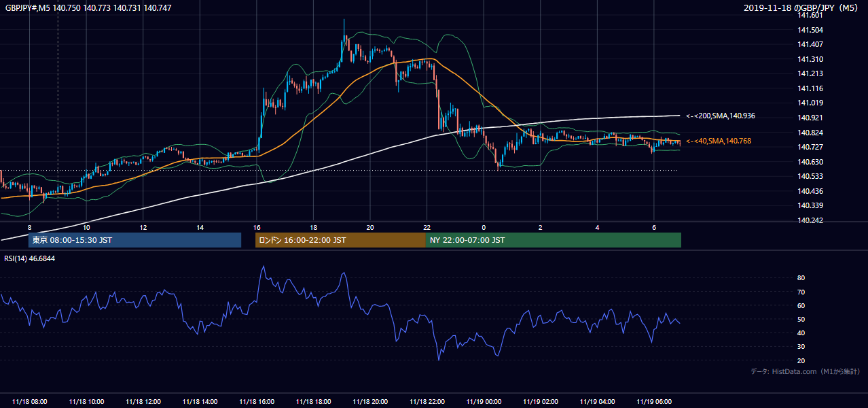Click the '2019-11-18 のGBP/JPY (M5)' chart title
The image size is (868, 408).
point(802,7)
